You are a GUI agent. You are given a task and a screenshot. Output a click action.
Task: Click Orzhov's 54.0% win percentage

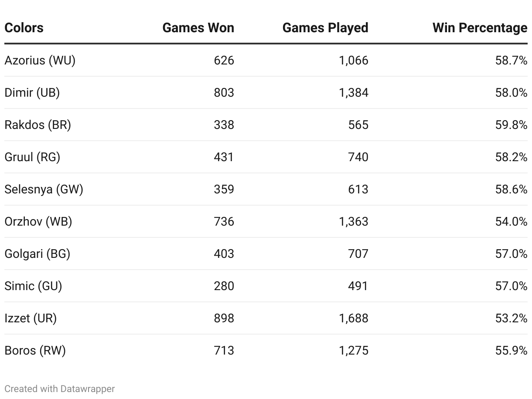(511, 222)
